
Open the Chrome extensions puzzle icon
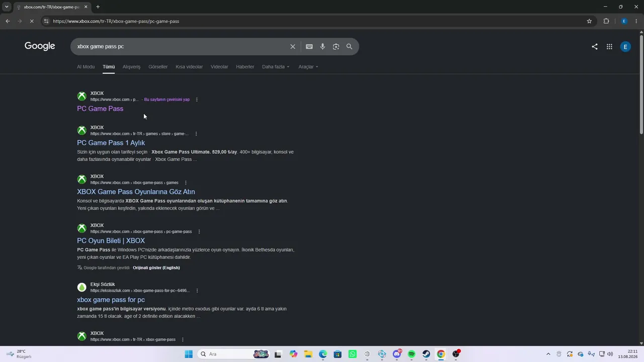coord(606,21)
